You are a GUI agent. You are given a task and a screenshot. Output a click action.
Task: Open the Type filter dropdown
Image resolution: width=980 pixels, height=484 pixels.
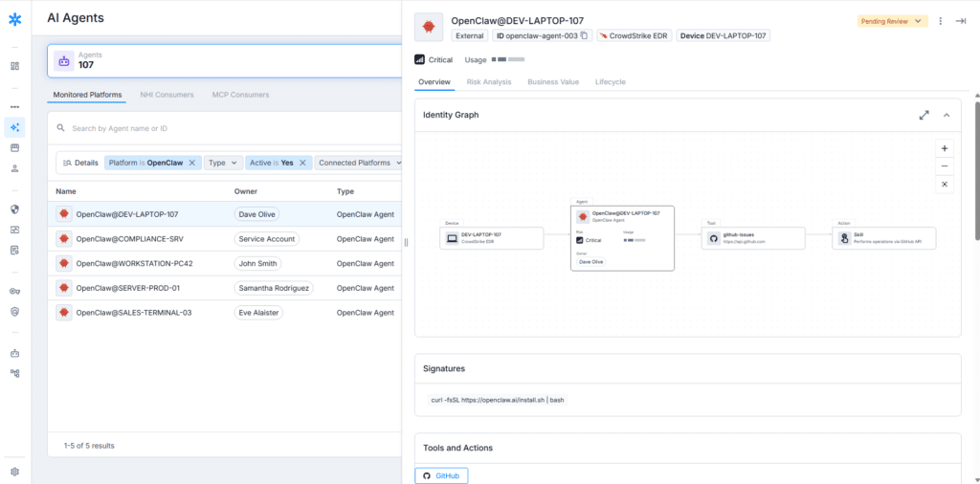223,163
